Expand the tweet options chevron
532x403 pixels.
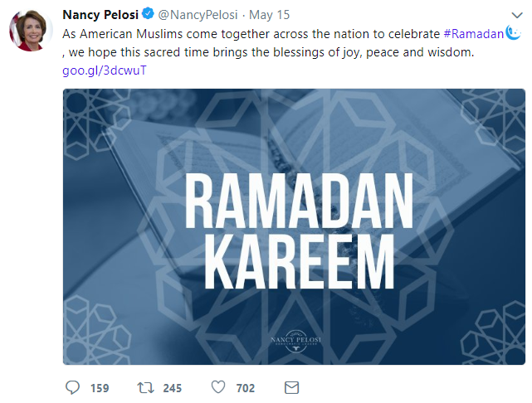[516, 14]
